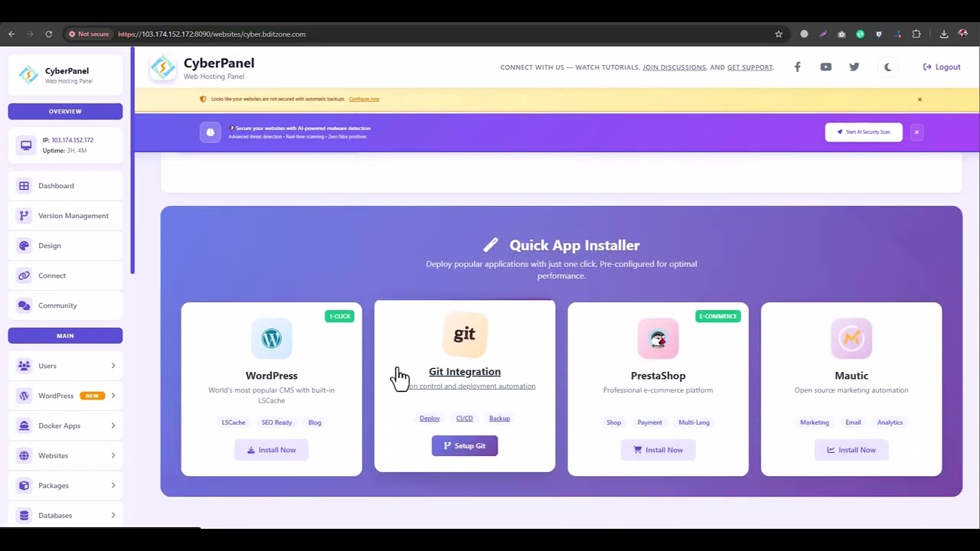Open CyberPanel Facebook page icon
Viewport: 980px width, 551px height.
point(797,67)
